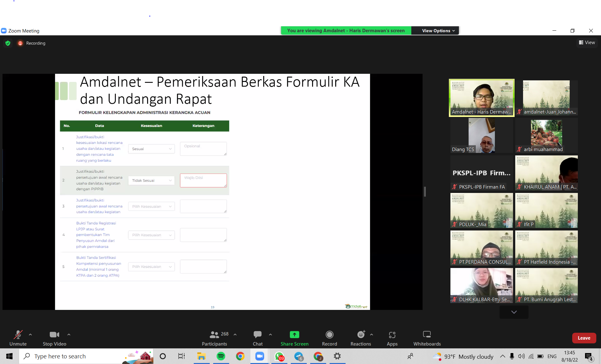Open the Chat panel
The height and width of the screenshot is (364, 601).
coord(257,335)
